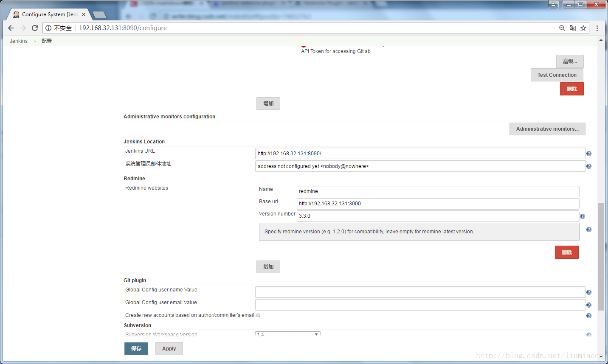Click the 'Redmine websites' label

[146, 188]
